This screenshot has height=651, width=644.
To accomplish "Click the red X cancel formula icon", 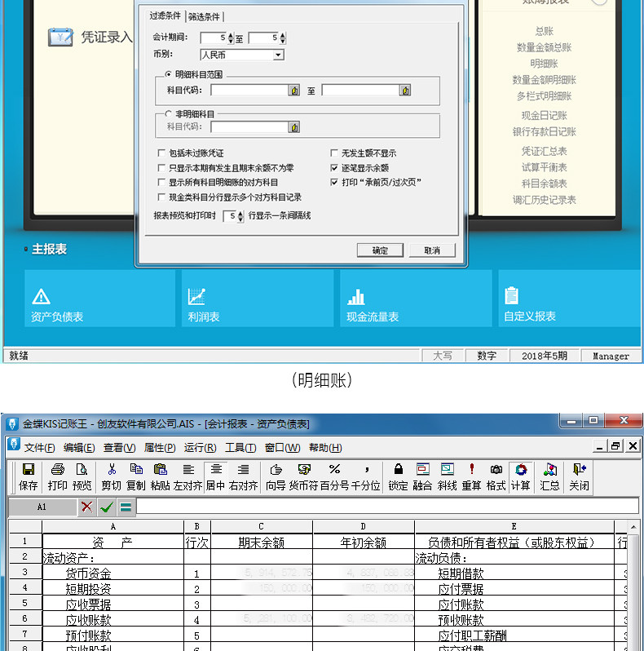I will click(87, 507).
